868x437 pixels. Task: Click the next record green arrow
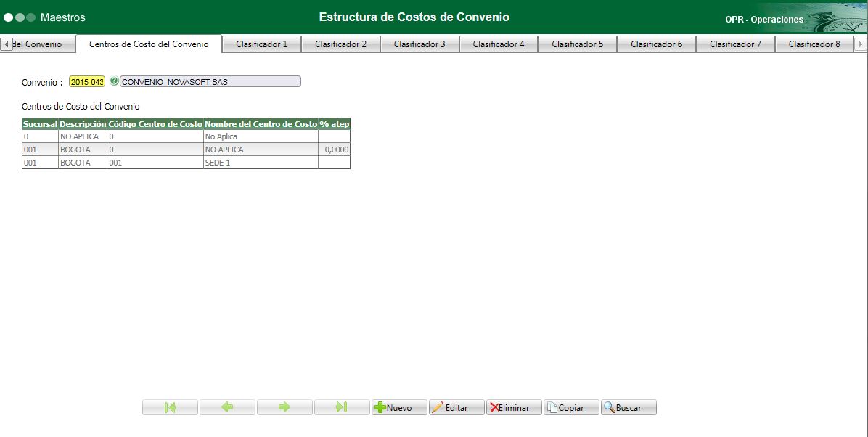(x=284, y=407)
